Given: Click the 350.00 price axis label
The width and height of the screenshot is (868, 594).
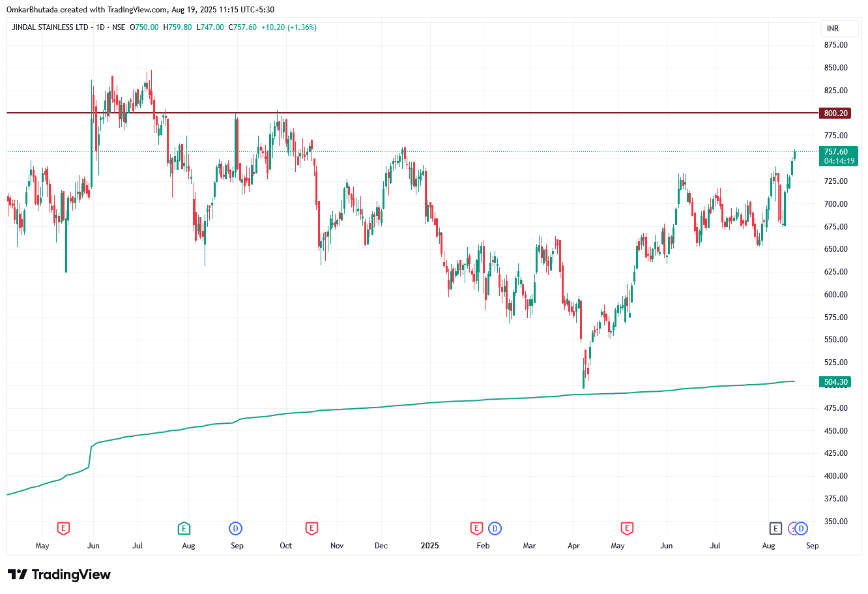Looking at the screenshot, I should coord(836,522).
